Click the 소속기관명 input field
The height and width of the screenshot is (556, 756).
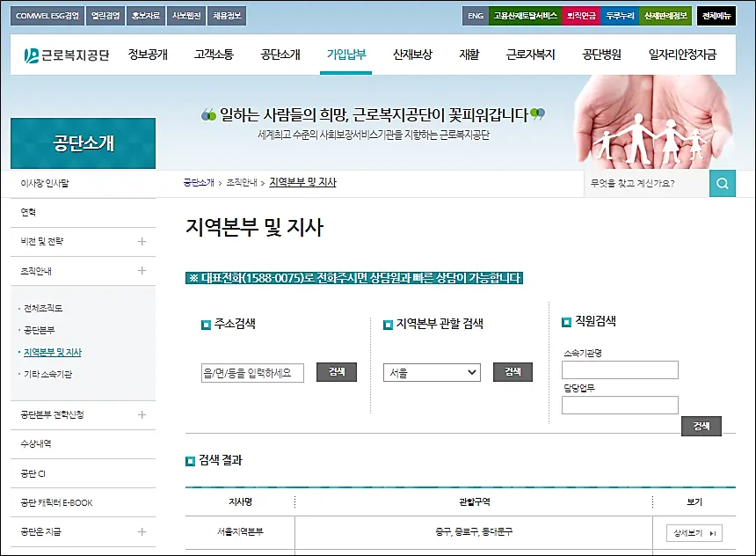[620, 369]
